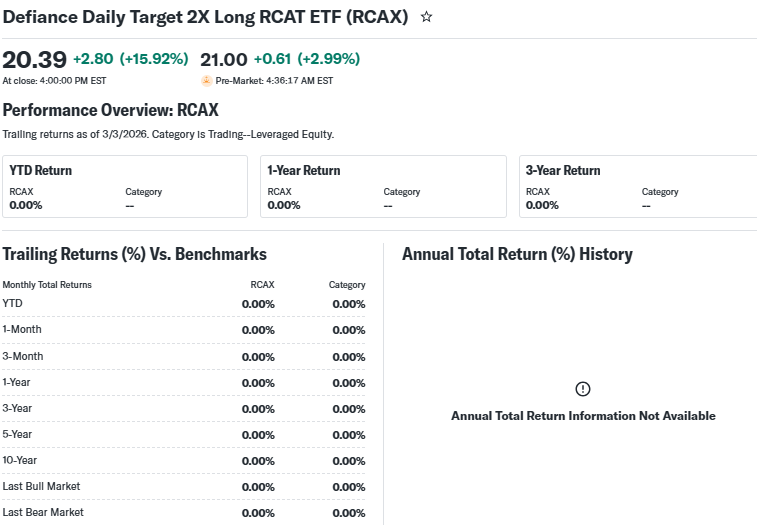This screenshot has height=526, width=757.
Task: Open the YTD Return card
Action: coord(125,186)
